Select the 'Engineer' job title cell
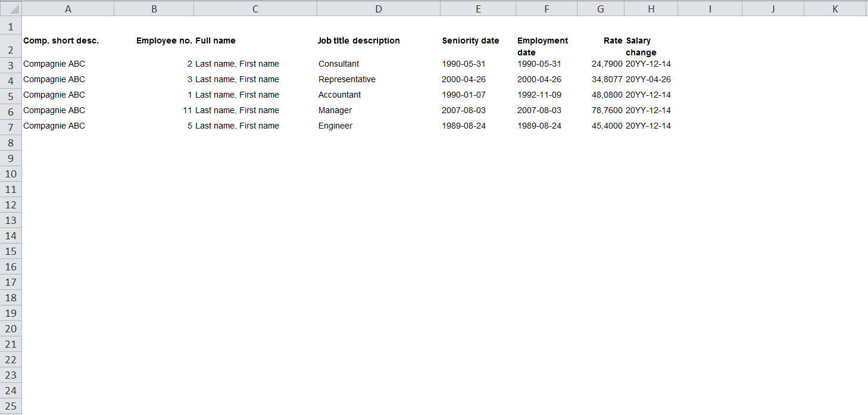 click(x=335, y=126)
